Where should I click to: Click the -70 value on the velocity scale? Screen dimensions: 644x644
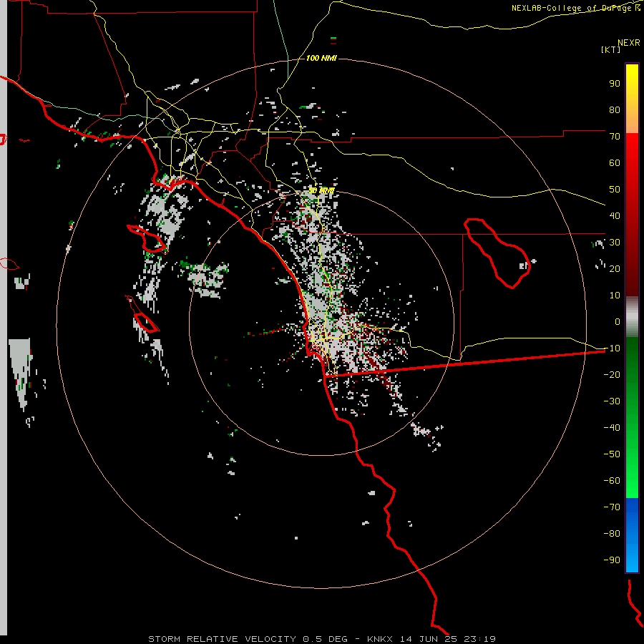(612, 507)
